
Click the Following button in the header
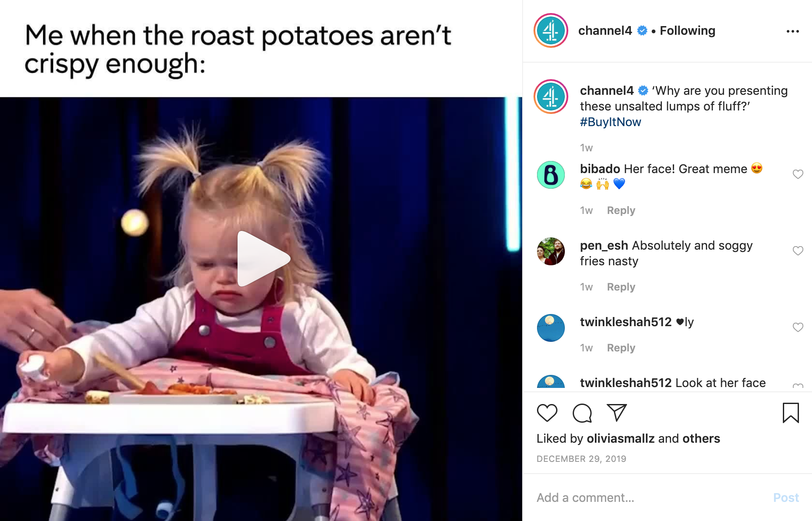tap(688, 30)
